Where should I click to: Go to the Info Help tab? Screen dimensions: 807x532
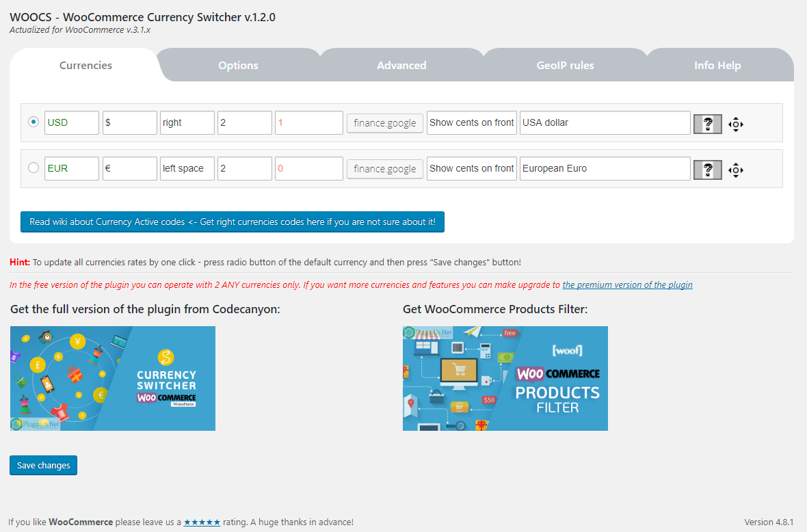(717, 66)
